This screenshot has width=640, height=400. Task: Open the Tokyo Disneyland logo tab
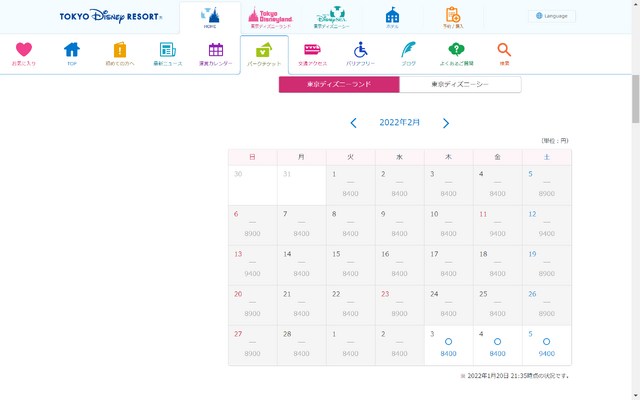tap(271, 18)
